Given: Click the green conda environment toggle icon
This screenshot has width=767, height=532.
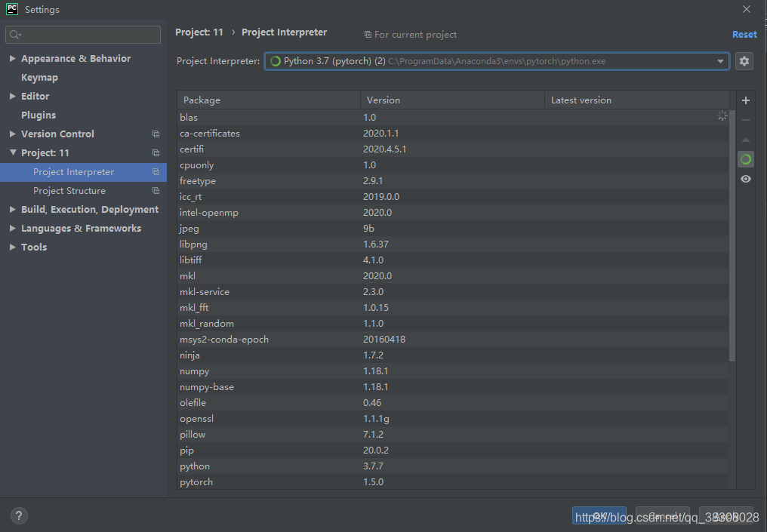Looking at the screenshot, I should 745,159.
